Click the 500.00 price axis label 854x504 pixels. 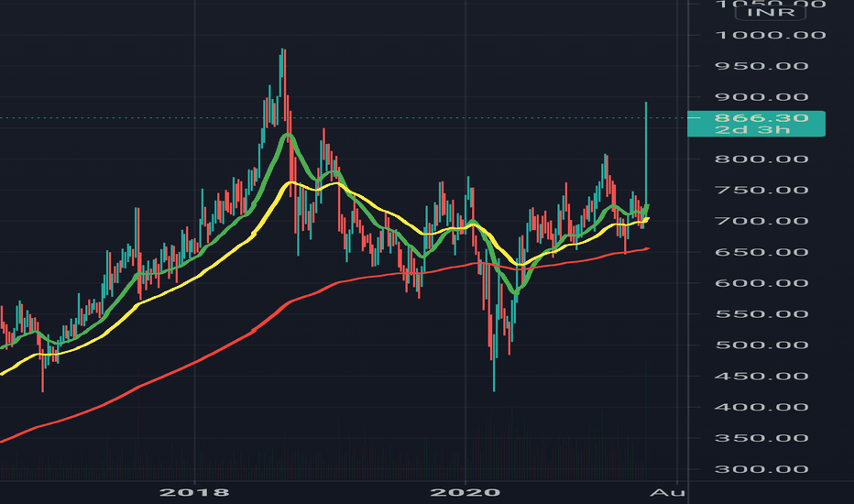[761, 345]
